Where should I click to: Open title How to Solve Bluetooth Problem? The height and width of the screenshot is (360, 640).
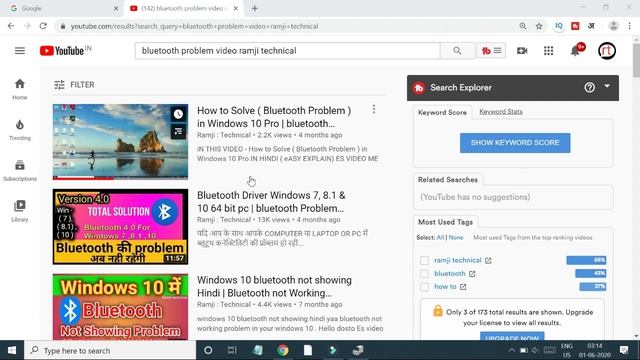[x=274, y=117]
